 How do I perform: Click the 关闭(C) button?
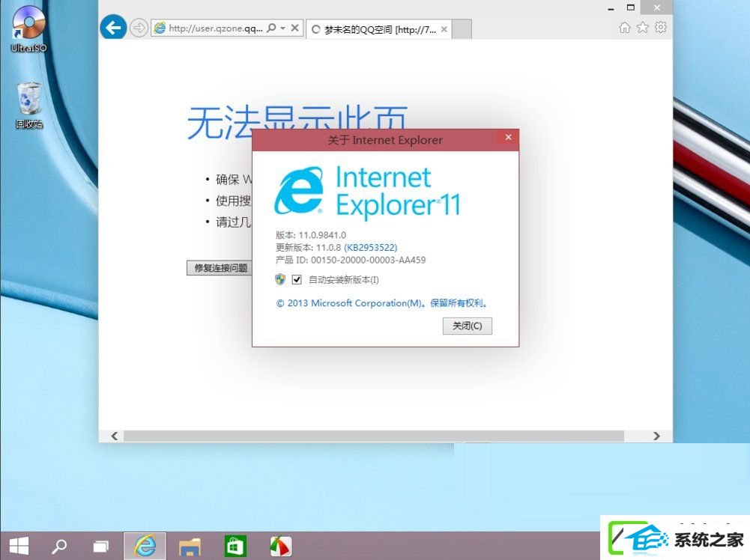[x=468, y=326]
